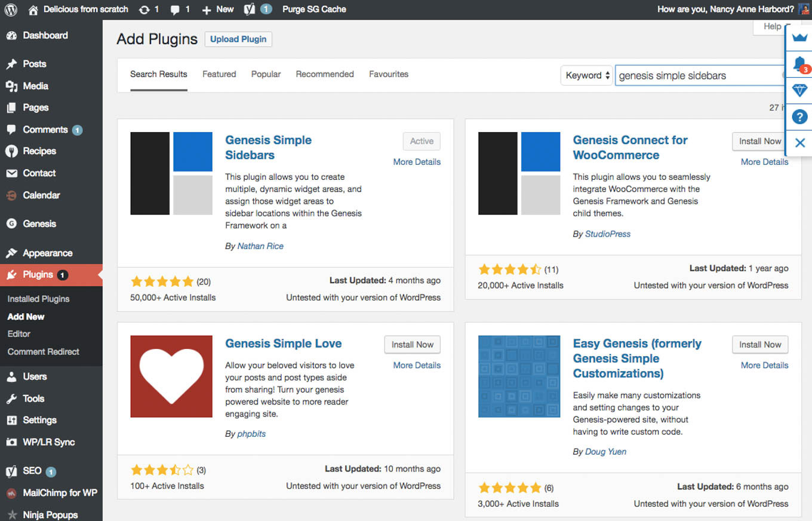Open the updates icon in admin bar
812x521 pixels.
tap(144, 10)
